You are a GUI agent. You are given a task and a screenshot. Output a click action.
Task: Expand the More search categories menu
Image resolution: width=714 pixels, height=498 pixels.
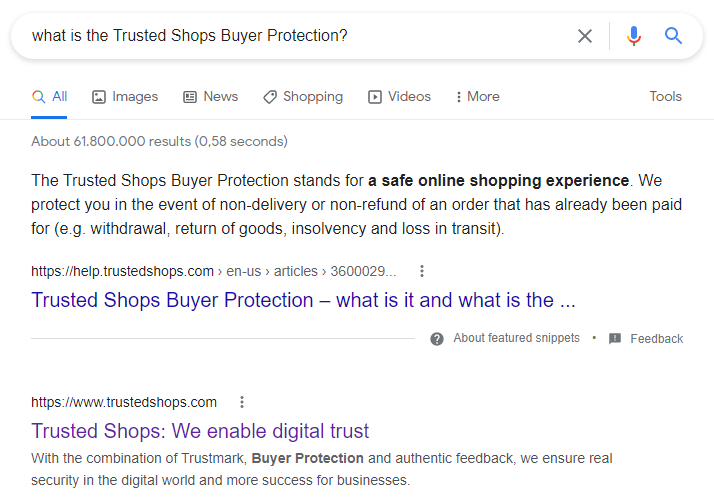[x=478, y=97]
